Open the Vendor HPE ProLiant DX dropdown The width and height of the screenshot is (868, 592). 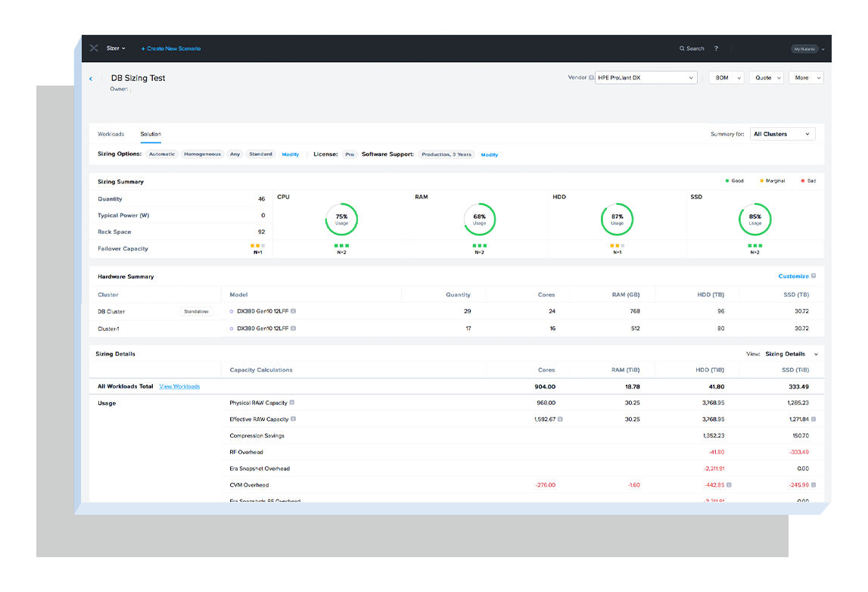pyautogui.click(x=646, y=78)
